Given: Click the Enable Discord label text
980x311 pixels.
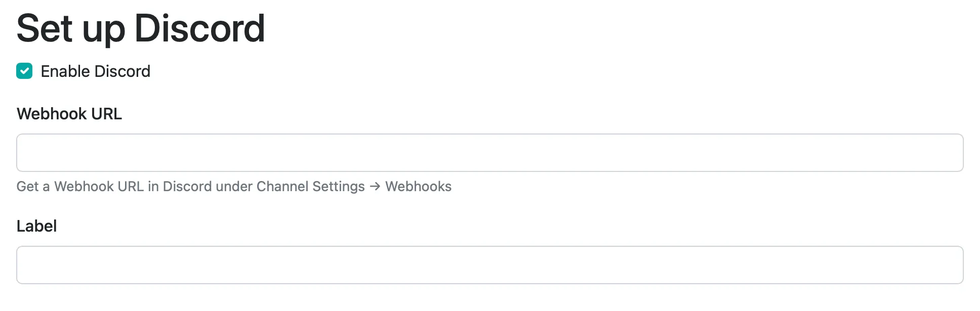Looking at the screenshot, I should click(95, 71).
